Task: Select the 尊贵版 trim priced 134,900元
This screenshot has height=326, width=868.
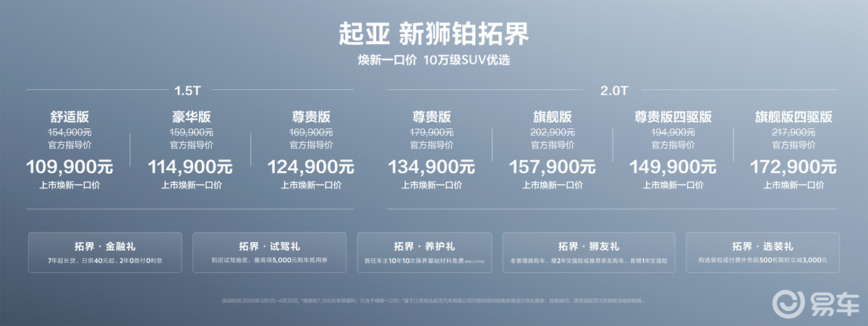Action: coord(432,117)
